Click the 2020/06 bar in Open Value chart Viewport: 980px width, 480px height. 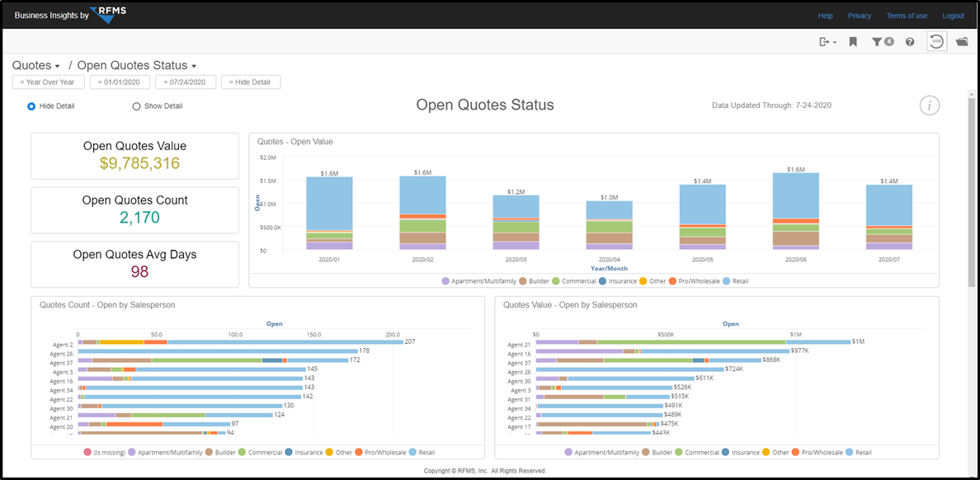795,211
